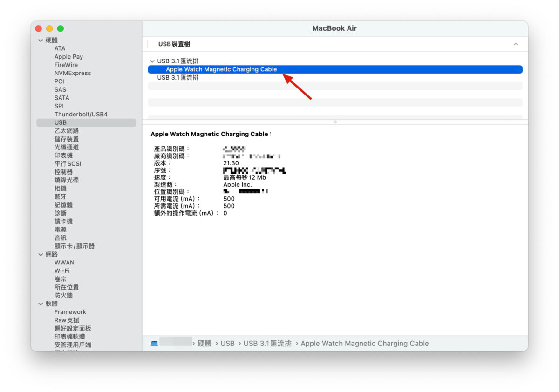Select ATA in the sidebar
The width and height of the screenshot is (559, 392).
[x=60, y=48]
